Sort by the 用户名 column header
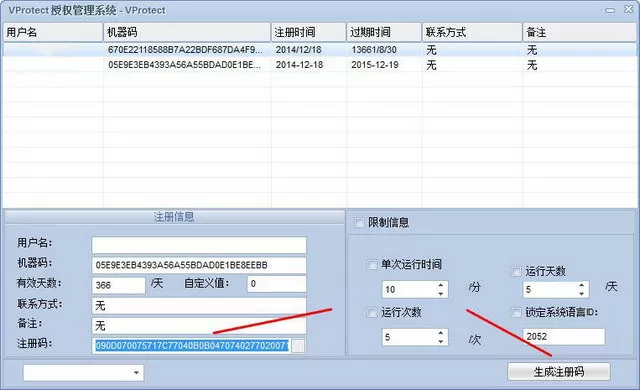The width and height of the screenshot is (640, 390). [53, 32]
